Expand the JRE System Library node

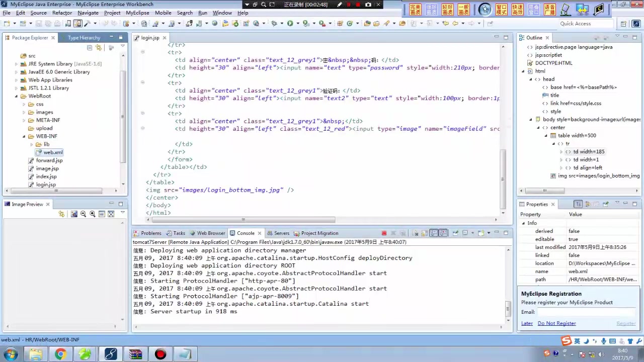[x=16, y=64]
